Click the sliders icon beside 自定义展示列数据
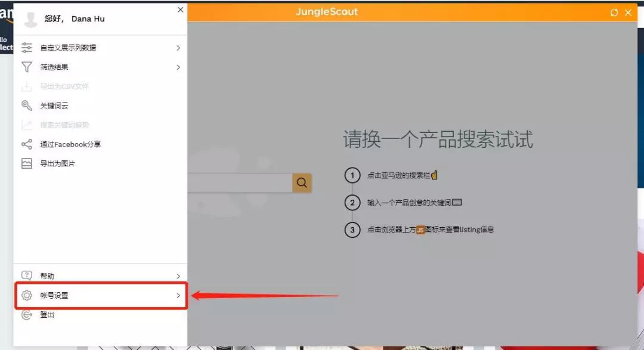This screenshot has height=350, width=644. pyautogui.click(x=27, y=48)
